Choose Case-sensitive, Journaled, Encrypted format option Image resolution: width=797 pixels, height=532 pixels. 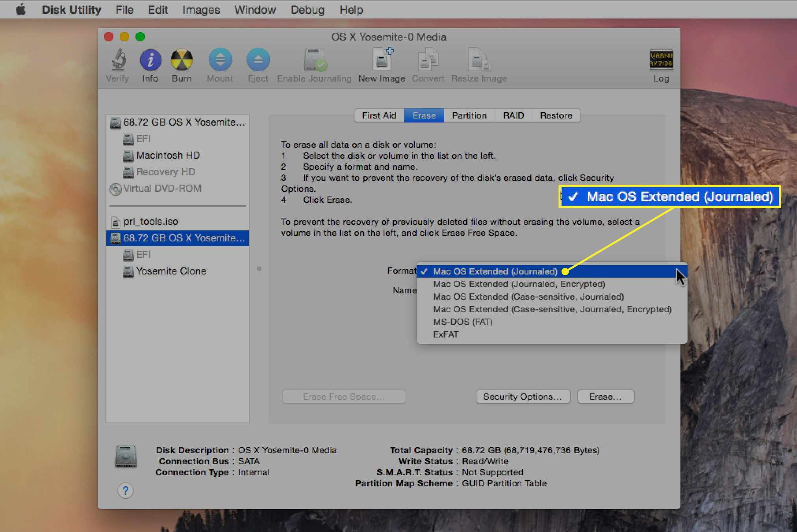(552, 309)
